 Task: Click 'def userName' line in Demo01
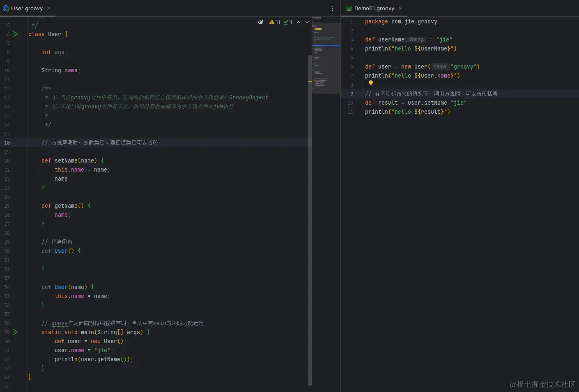(x=409, y=39)
